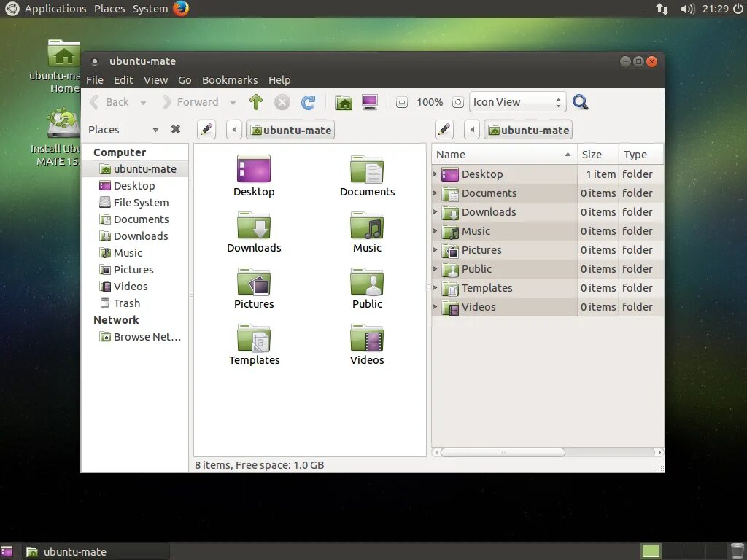The width and height of the screenshot is (747, 560).
Task: Launch Firefox from top panel
Action: click(181, 9)
